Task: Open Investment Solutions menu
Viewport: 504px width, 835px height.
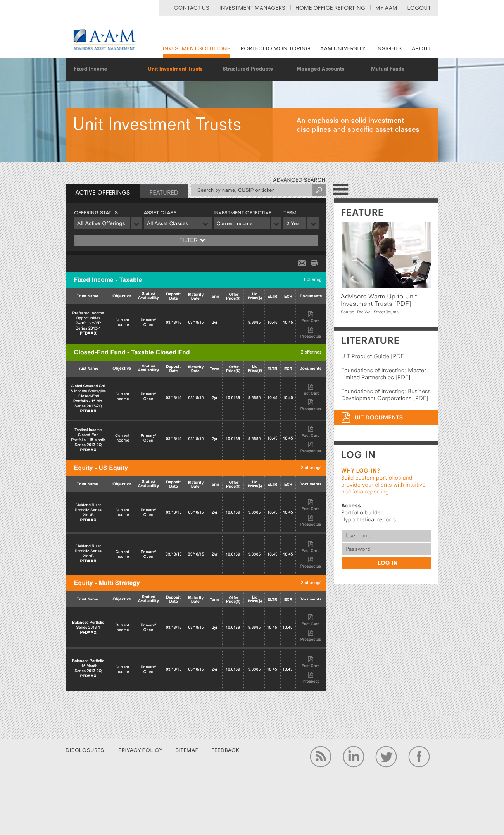Action: point(197,48)
